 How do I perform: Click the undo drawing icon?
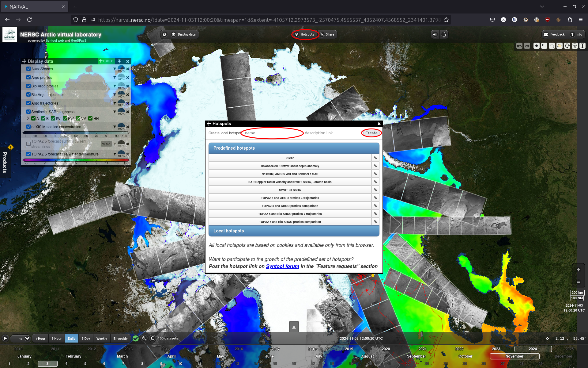[x=519, y=46]
